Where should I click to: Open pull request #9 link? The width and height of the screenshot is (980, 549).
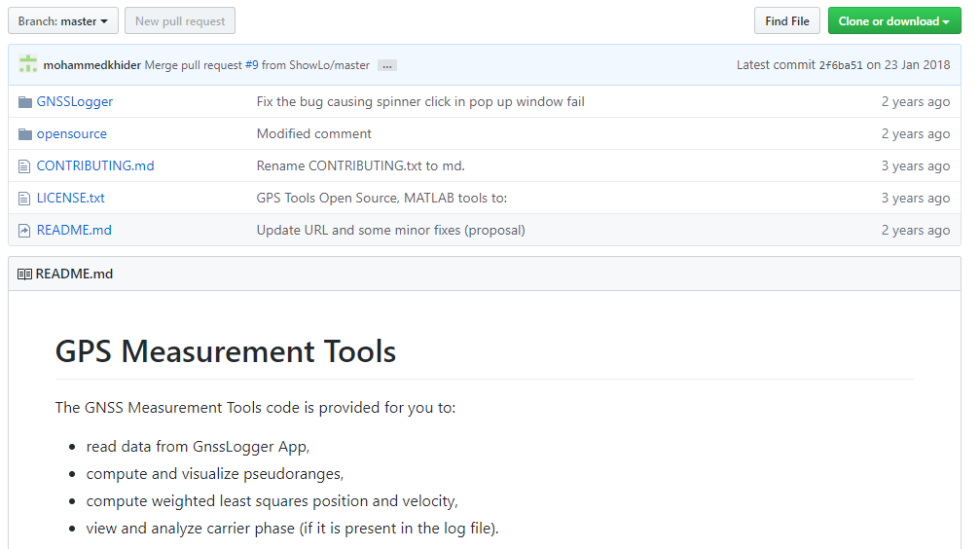(x=251, y=65)
